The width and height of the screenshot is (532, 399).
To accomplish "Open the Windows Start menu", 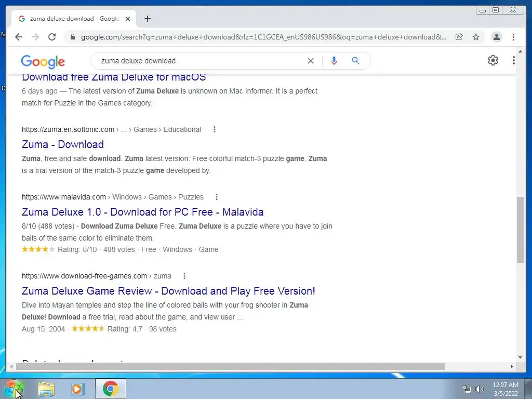I will tap(14, 389).
